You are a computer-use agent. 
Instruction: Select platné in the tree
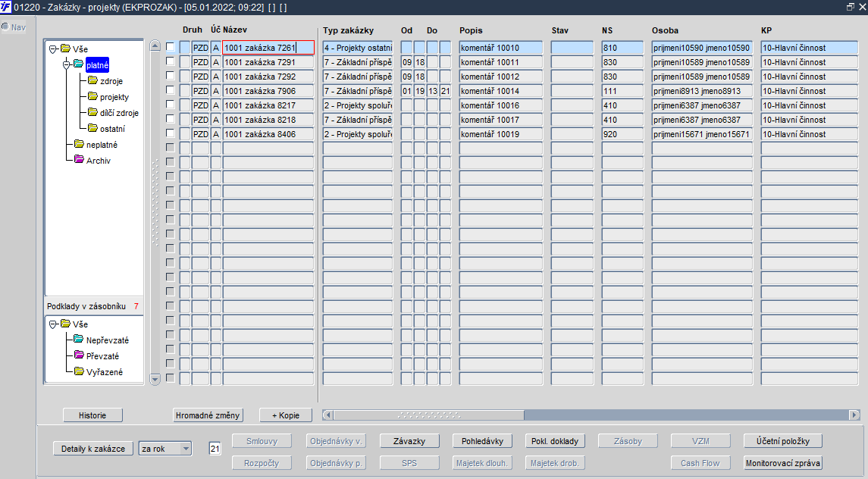click(x=98, y=65)
